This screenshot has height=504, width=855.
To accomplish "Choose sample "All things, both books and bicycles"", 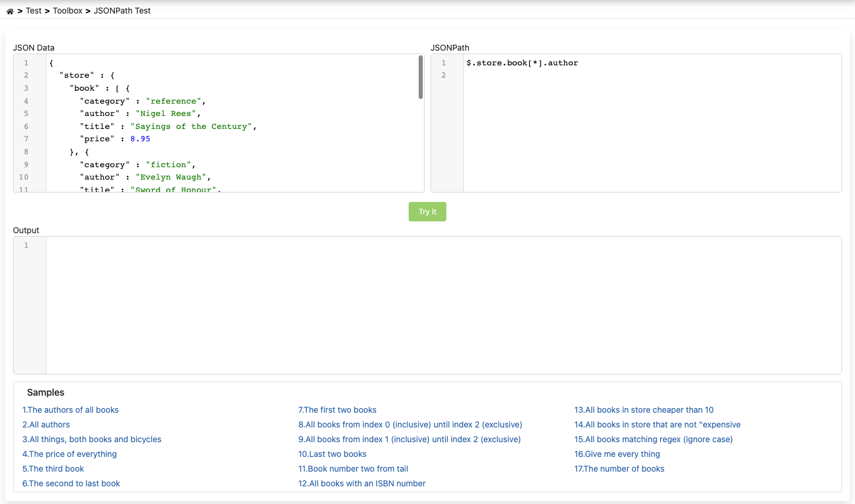I will tap(92, 439).
